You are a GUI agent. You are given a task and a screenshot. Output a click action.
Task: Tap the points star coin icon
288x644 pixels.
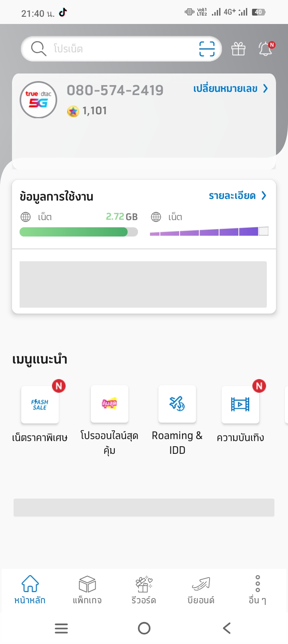click(x=73, y=111)
